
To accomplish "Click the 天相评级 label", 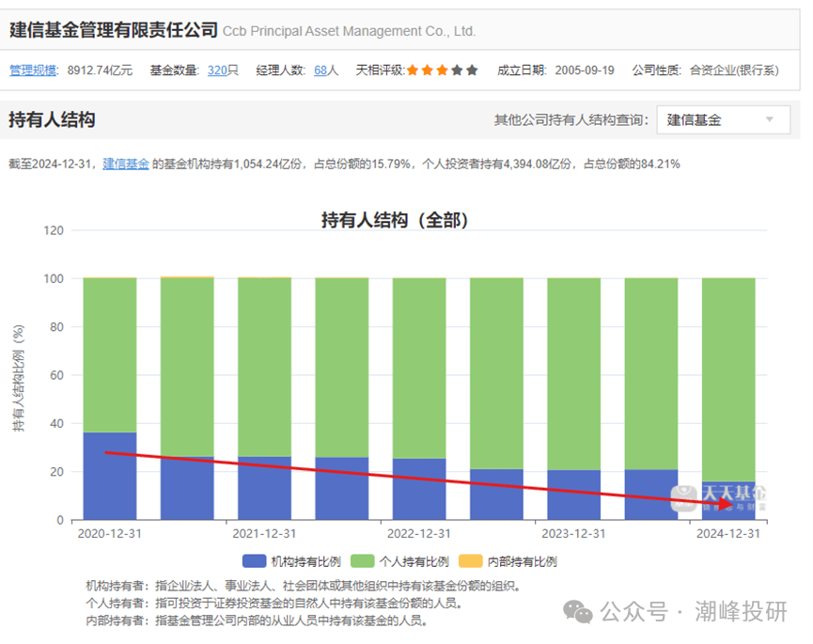I will [380, 70].
